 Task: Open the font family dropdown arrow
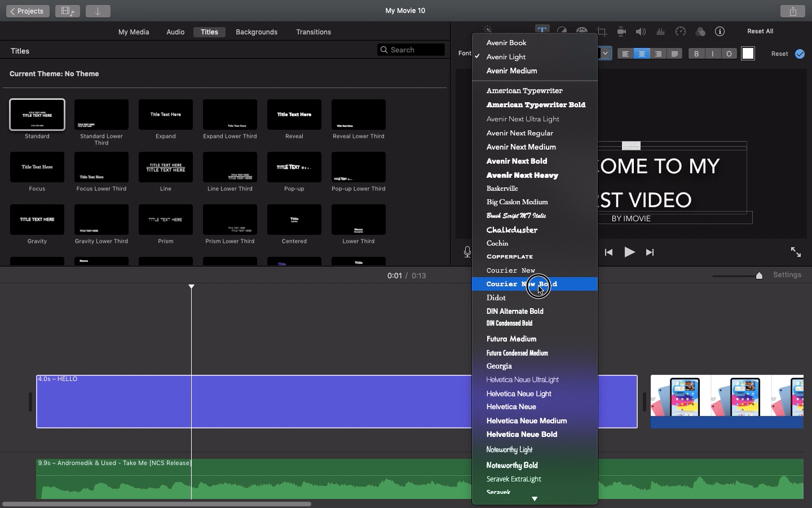coord(605,53)
